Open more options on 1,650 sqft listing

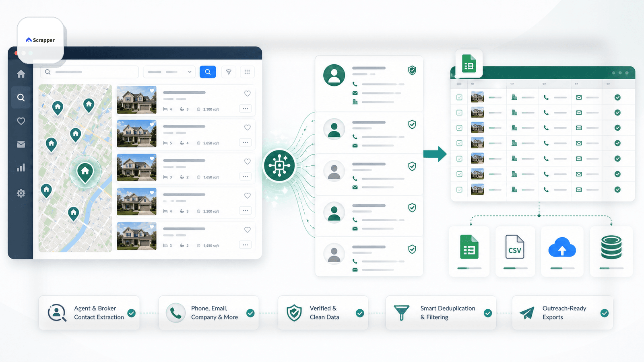tap(246, 177)
